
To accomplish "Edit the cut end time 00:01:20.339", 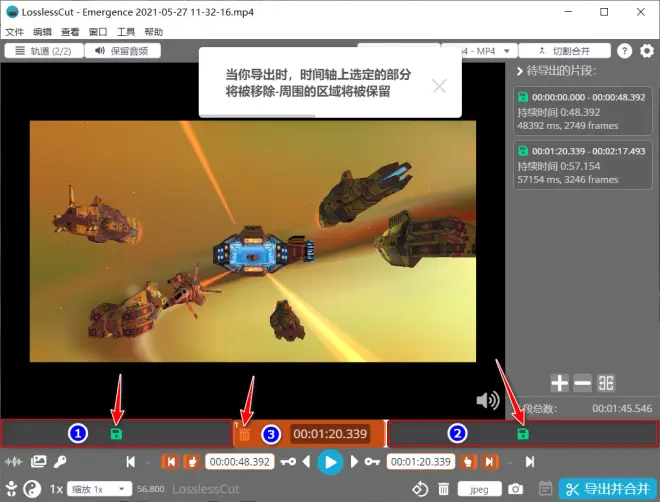I will (x=421, y=462).
